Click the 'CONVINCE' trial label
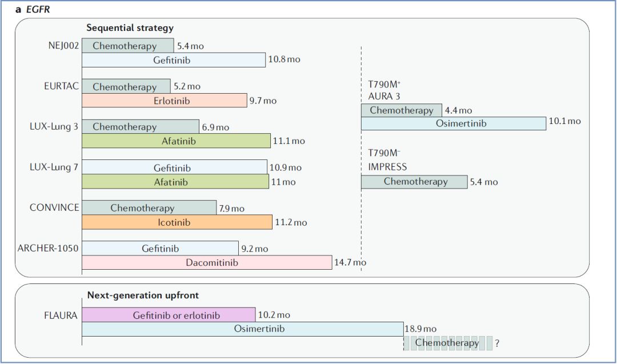 click(x=54, y=207)
